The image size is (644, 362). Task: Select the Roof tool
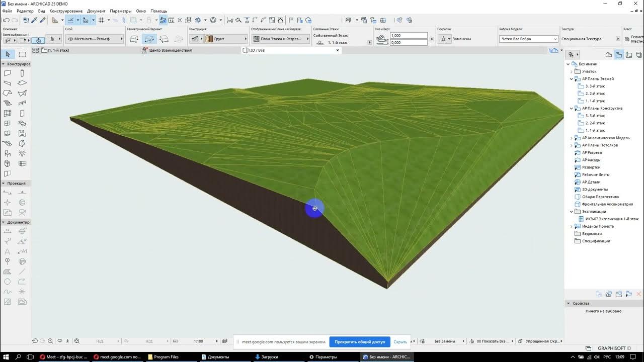(x=8, y=93)
